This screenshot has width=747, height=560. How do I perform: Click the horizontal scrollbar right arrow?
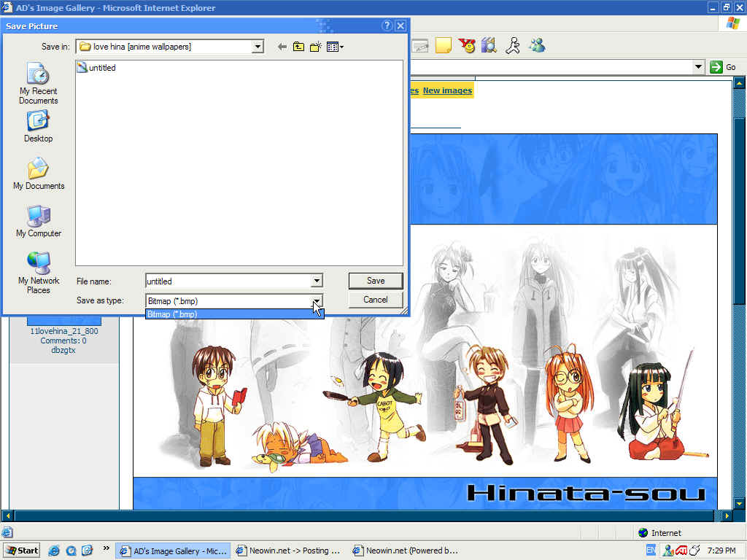point(727,516)
